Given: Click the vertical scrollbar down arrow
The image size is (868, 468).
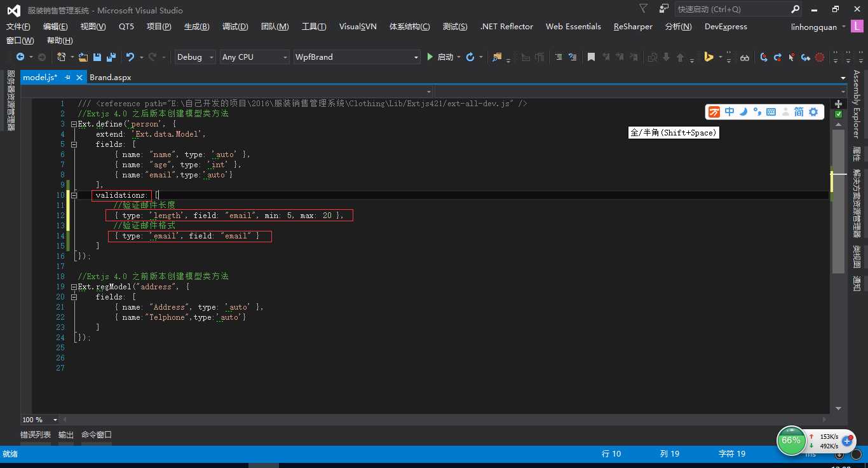Looking at the screenshot, I should tap(838, 408).
